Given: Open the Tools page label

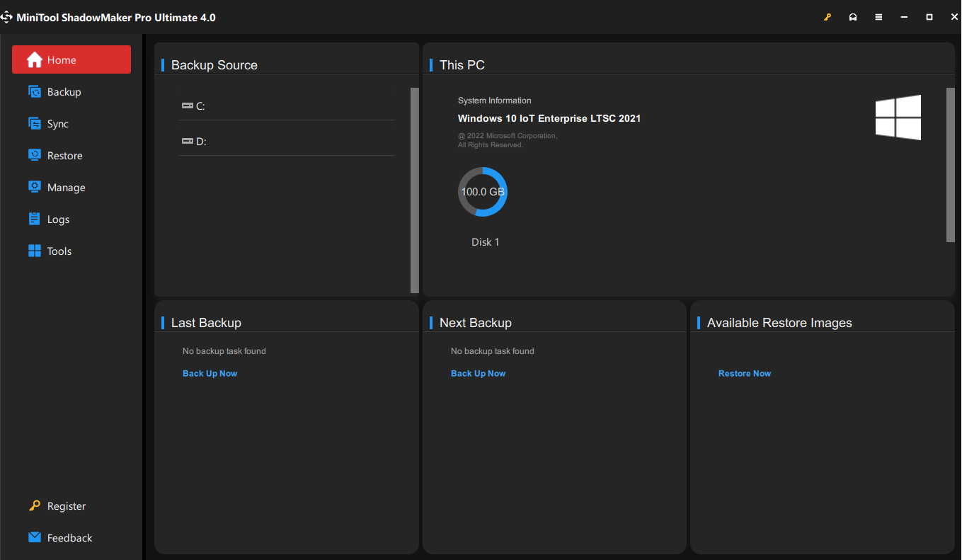Looking at the screenshot, I should [59, 251].
